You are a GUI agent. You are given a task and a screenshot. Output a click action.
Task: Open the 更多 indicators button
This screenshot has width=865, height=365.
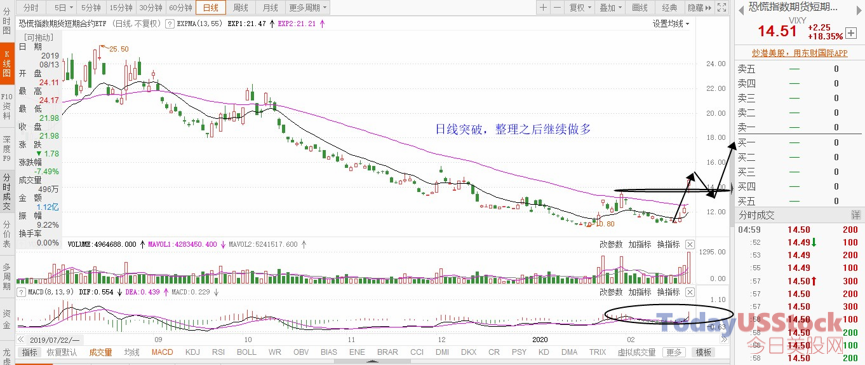pyautogui.click(x=674, y=352)
